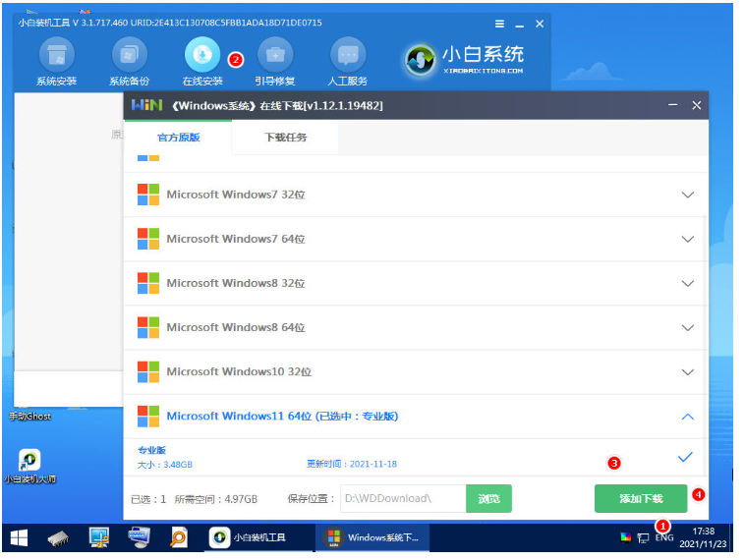Switch to the 下载任务 tab
745x560 pixels.
tap(285, 138)
